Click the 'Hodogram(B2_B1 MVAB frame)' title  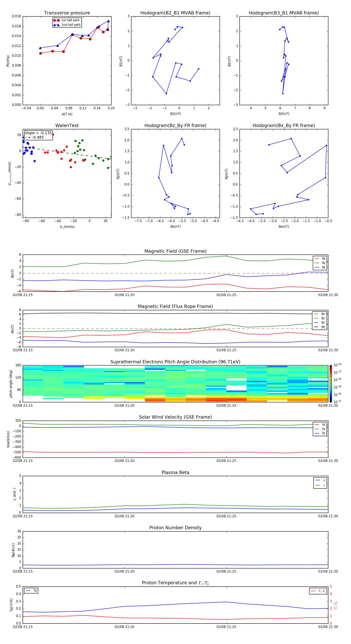175,13
